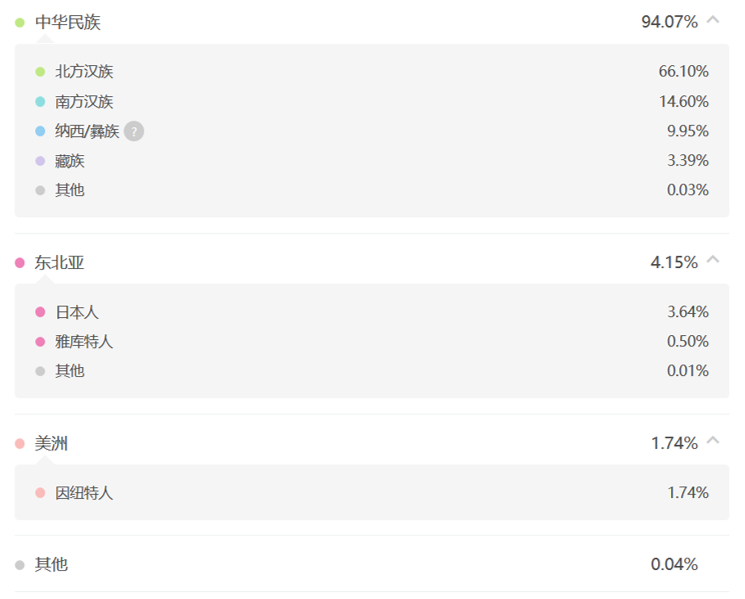Click the green dot next to 北方汉族

tap(40, 72)
